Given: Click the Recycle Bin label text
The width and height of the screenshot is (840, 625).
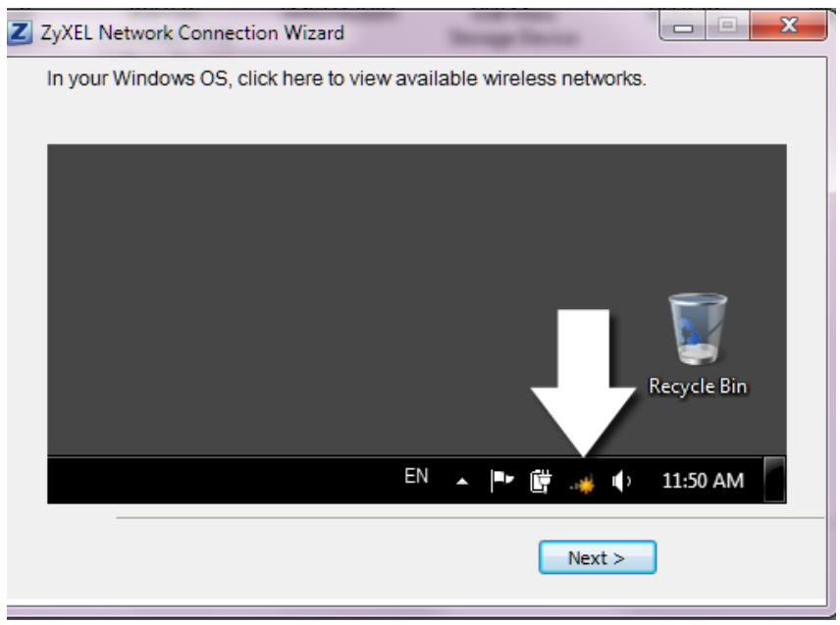Looking at the screenshot, I should (698, 387).
